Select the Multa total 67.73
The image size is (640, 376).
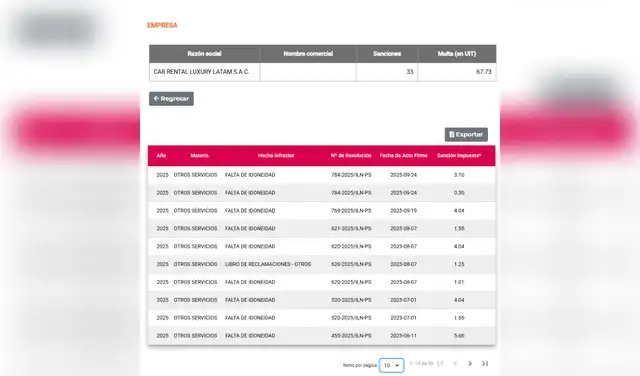coord(484,72)
